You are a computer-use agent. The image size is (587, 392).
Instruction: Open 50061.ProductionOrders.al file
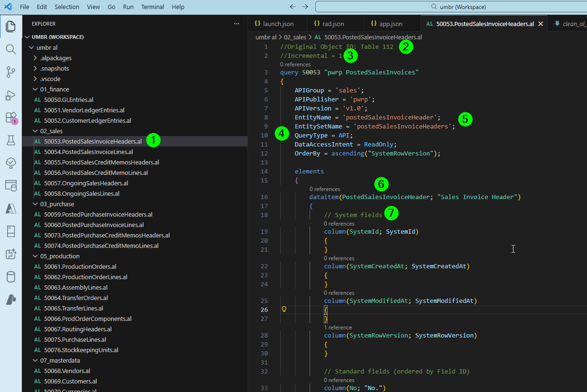point(135,266)
